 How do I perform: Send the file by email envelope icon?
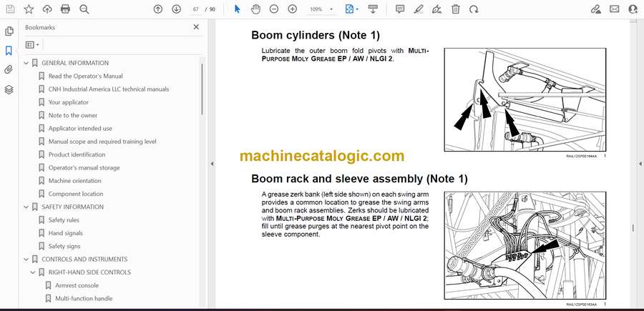615,9
